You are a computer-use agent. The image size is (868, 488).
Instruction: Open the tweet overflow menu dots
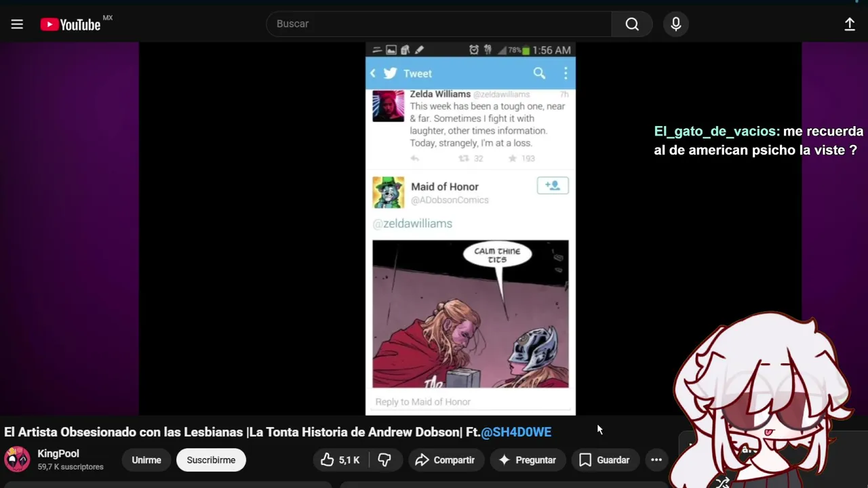coord(566,73)
